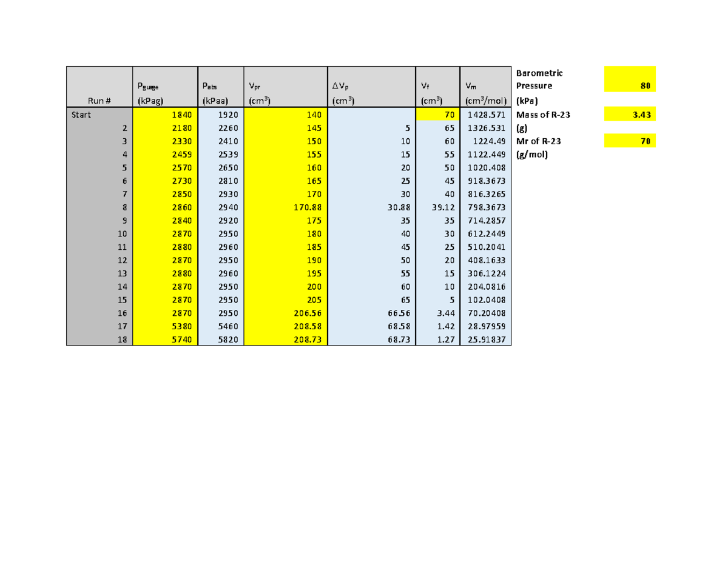Select run number 10 row label

[x=99, y=233]
